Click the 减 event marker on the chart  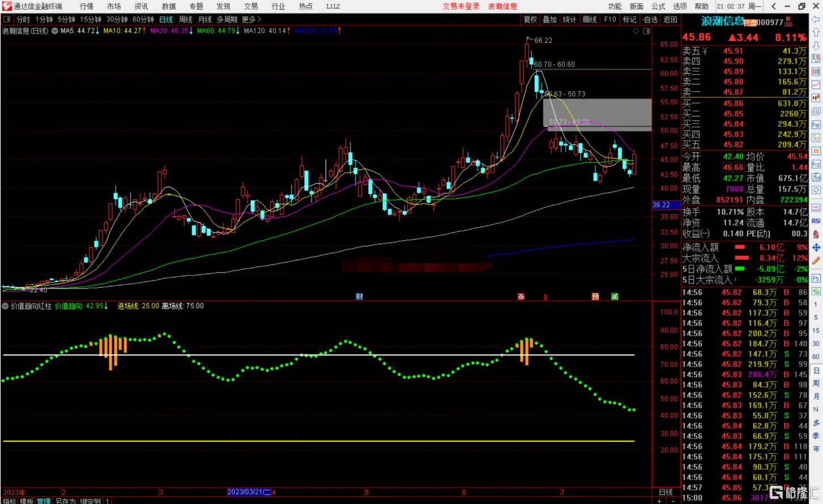pos(615,297)
